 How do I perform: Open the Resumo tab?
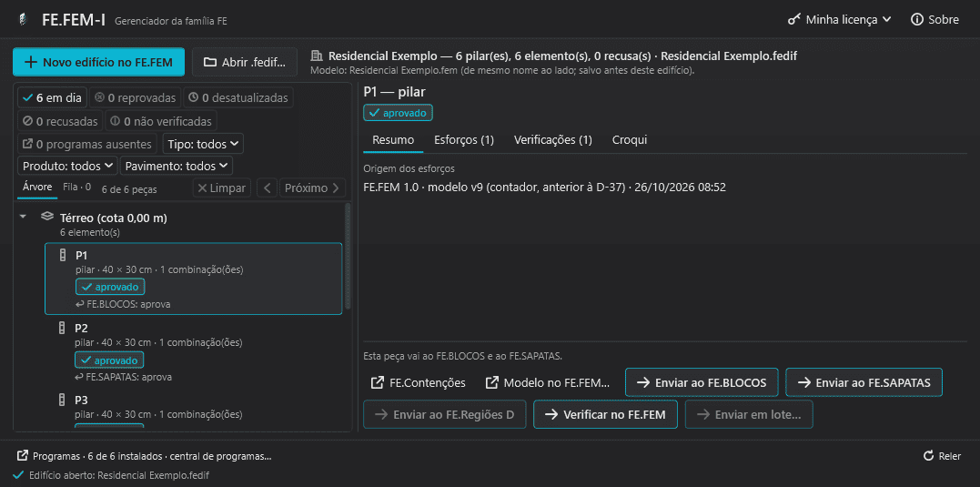click(x=393, y=140)
